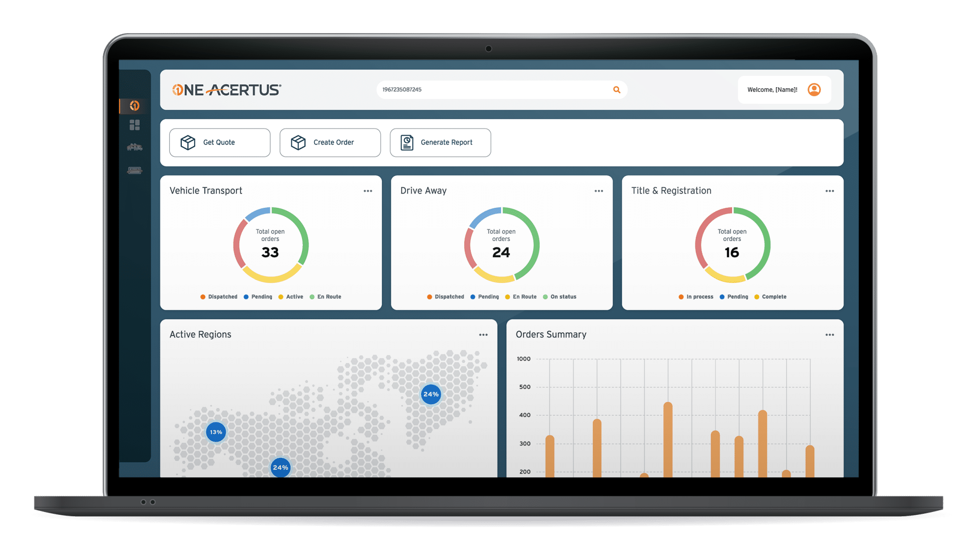Viewport: 980px width, 545px height.
Task: Open Vehicle Transport card options menu
Action: point(367,191)
